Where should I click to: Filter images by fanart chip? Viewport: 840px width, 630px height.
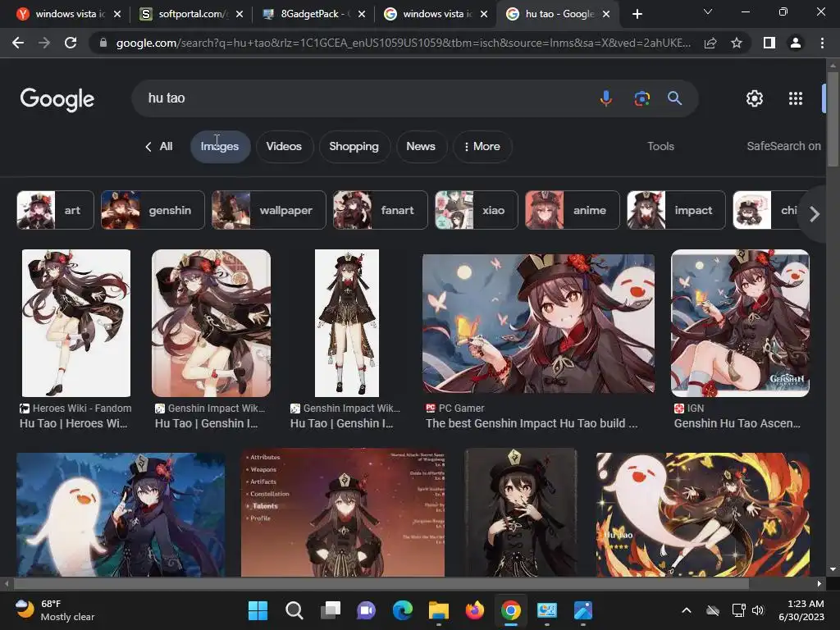381,210
